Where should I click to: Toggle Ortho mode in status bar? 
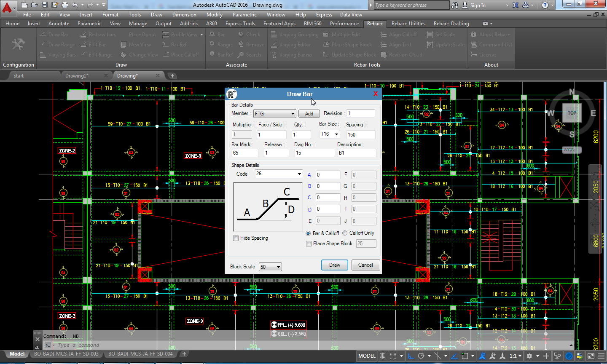[x=411, y=356]
